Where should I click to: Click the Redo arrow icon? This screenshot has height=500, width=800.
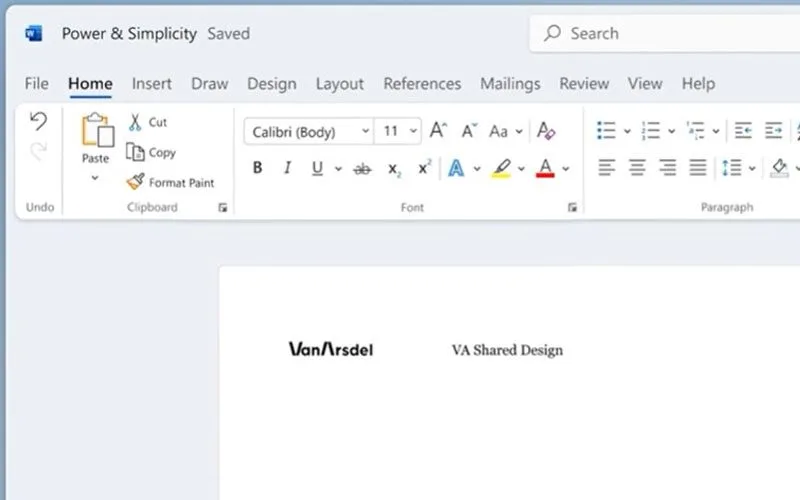coord(38,151)
